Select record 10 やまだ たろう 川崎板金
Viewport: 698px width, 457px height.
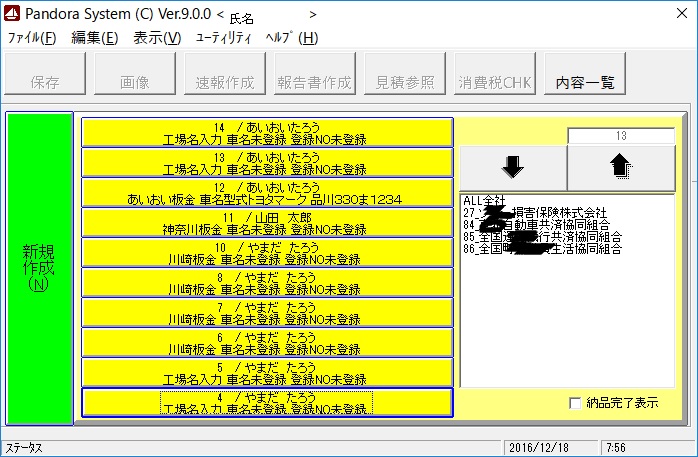(x=266, y=253)
